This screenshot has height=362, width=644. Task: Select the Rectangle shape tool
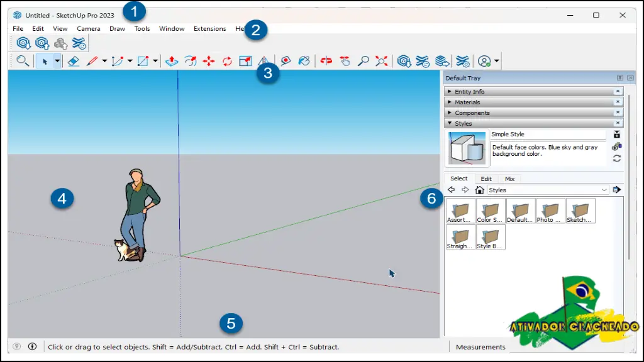(x=143, y=61)
